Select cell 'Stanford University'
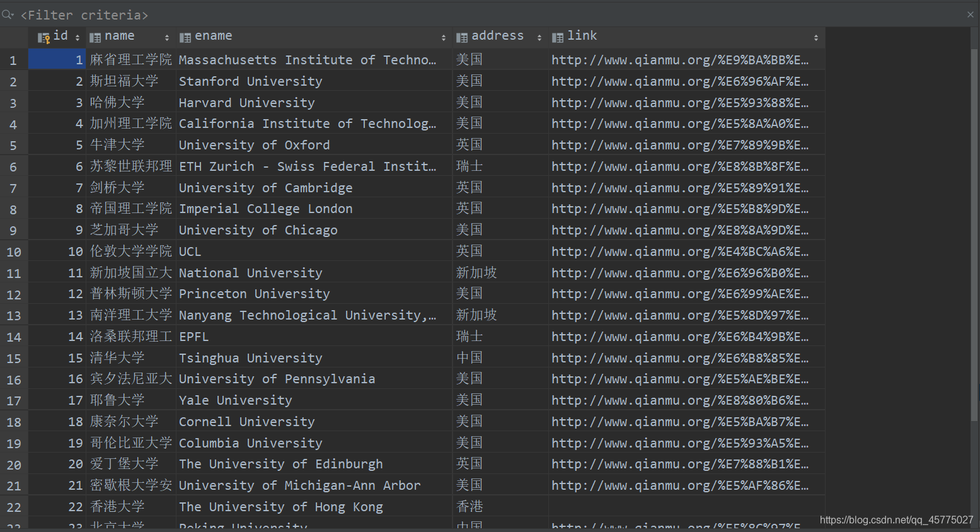Screen dimensions: 980x532 tap(314, 81)
